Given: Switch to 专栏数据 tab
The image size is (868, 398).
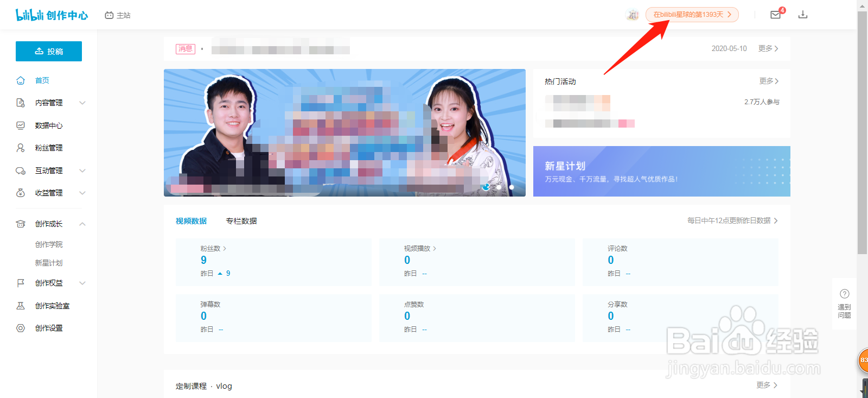Looking at the screenshot, I should pyautogui.click(x=241, y=221).
